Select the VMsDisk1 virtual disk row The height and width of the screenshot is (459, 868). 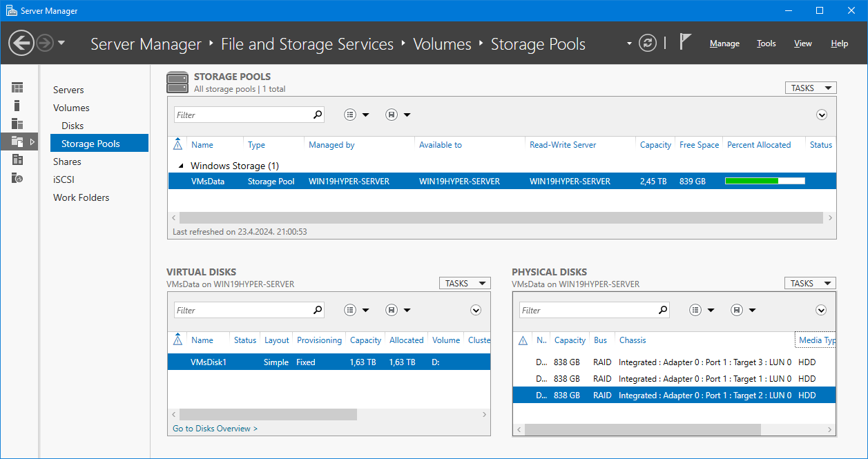pos(329,362)
